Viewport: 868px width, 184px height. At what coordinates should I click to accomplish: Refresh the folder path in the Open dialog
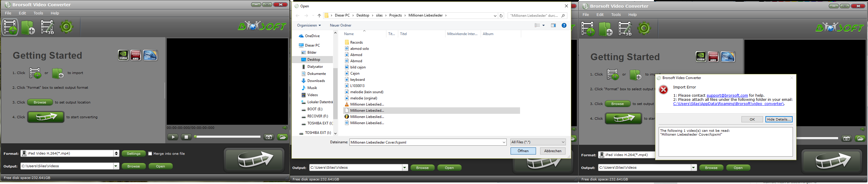(x=501, y=16)
